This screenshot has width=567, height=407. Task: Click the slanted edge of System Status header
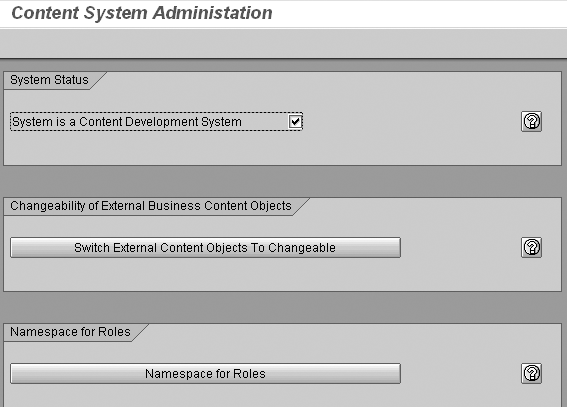98,80
